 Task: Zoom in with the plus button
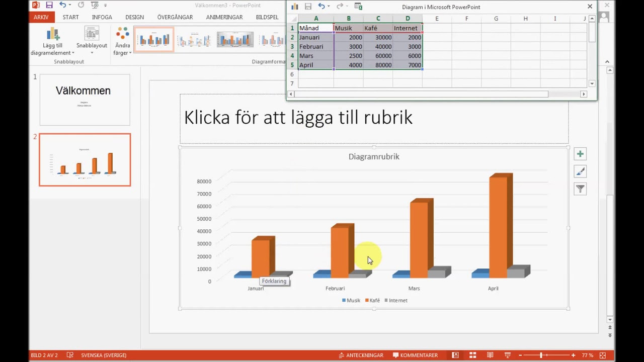tap(573, 355)
